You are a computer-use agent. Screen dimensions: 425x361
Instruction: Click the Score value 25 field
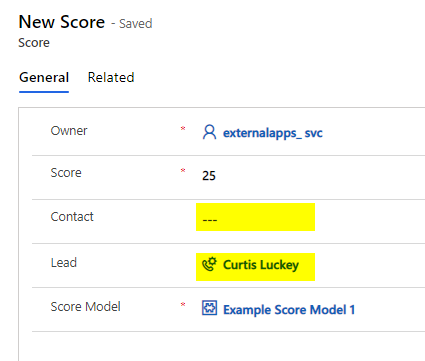point(209,176)
